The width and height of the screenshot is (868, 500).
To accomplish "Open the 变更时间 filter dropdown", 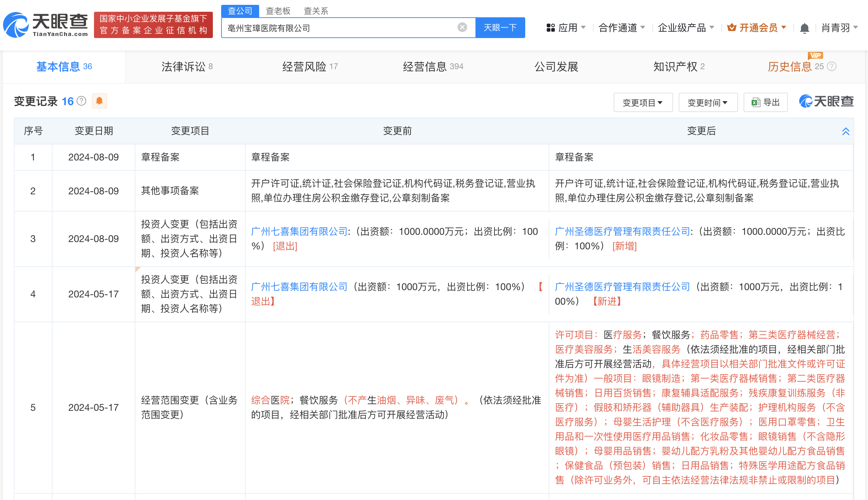I will pos(708,102).
